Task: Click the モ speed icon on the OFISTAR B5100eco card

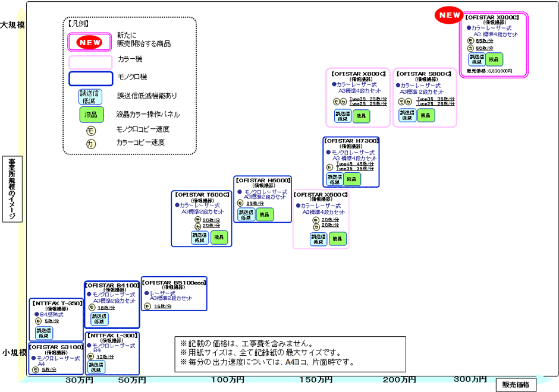Action: click(147, 306)
